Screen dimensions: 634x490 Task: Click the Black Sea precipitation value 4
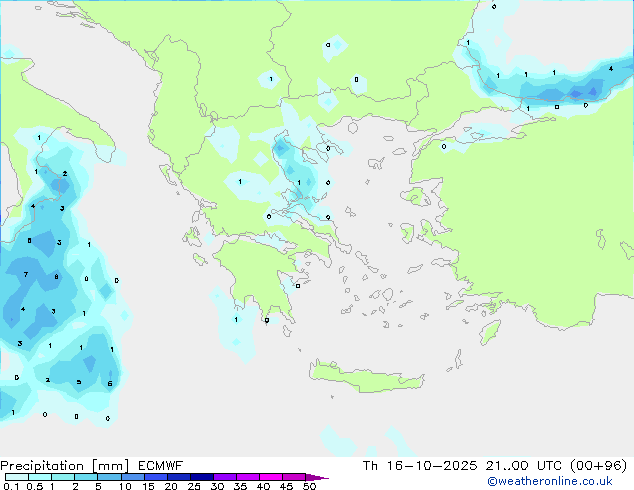point(611,68)
